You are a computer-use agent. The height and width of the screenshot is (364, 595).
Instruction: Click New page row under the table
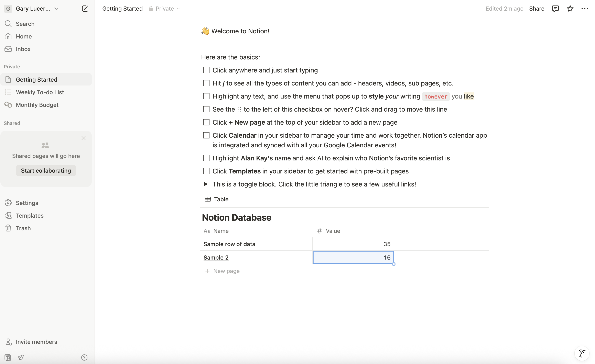tap(344, 271)
